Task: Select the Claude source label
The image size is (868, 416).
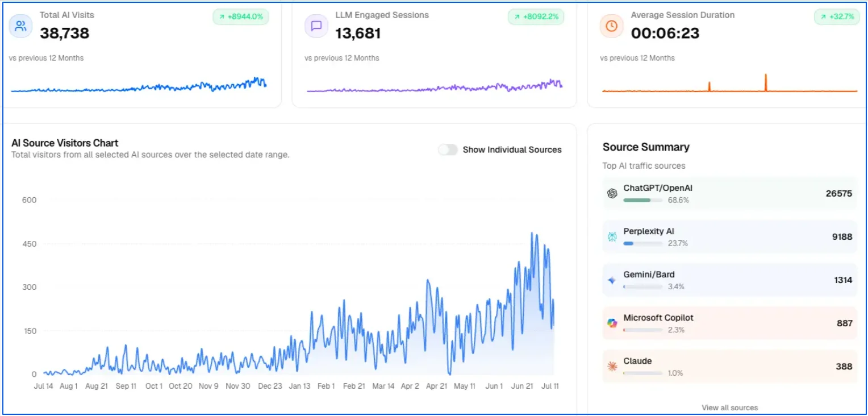Action: 637,361
